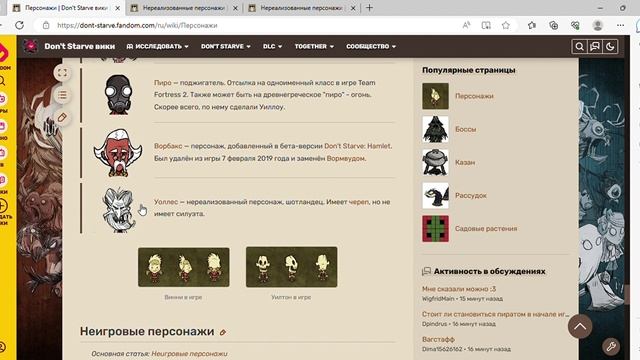Switch to the second Нереализованные персонажи tab
Screen dimensions: 640x360
pos(184,8)
